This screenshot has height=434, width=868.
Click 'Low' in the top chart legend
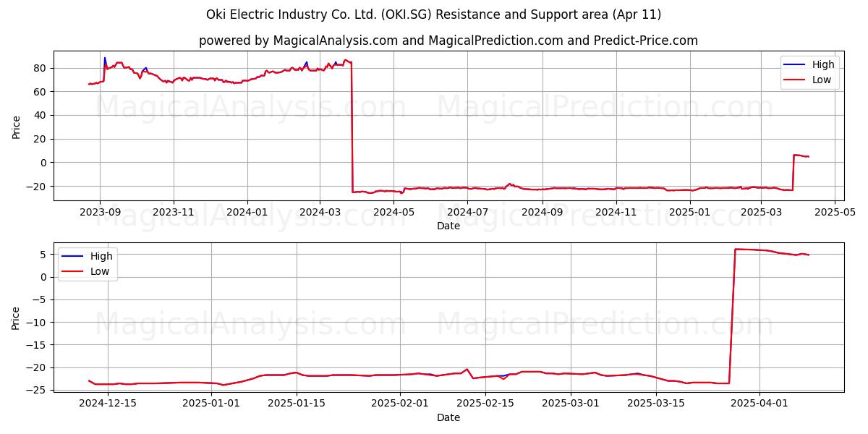pyautogui.click(x=822, y=80)
